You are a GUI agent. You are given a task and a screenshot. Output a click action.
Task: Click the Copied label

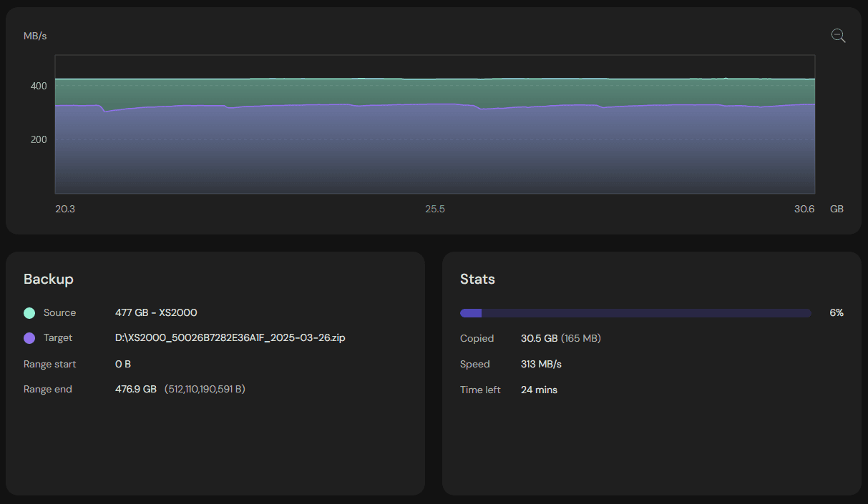(477, 338)
